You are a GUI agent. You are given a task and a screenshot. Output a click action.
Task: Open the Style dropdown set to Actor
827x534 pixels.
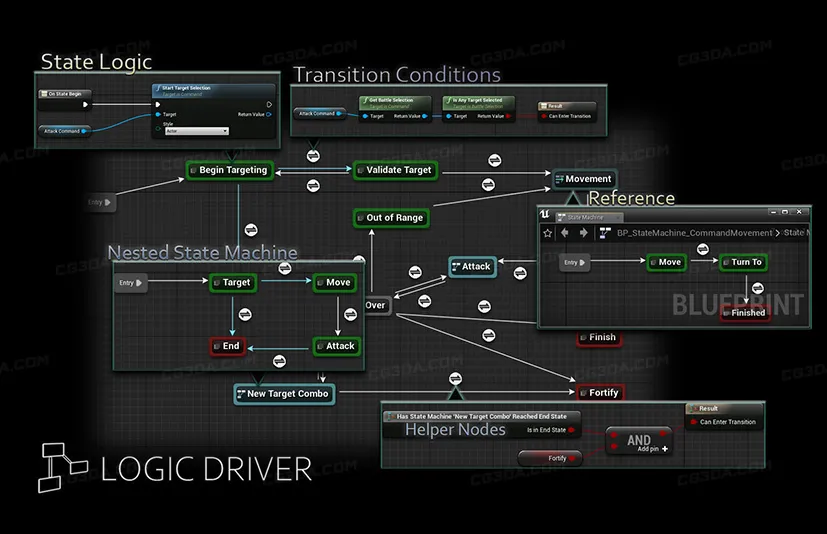tap(196, 131)
